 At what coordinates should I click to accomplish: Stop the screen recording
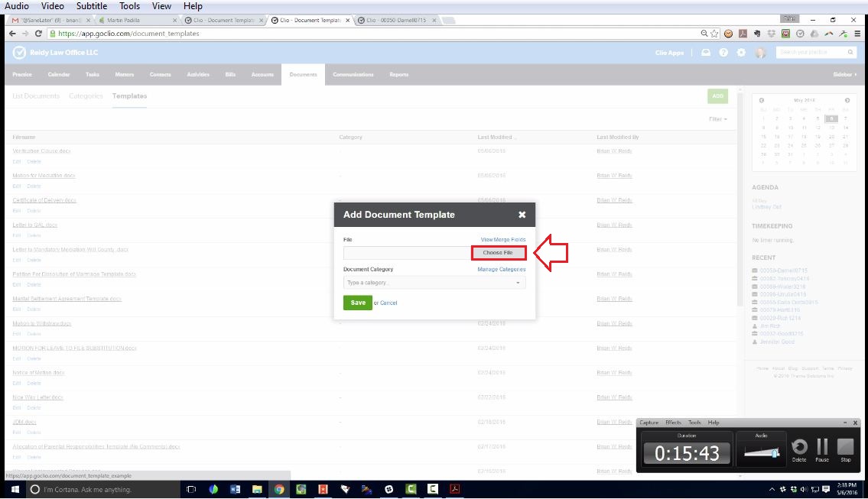[x=845, y=449]
